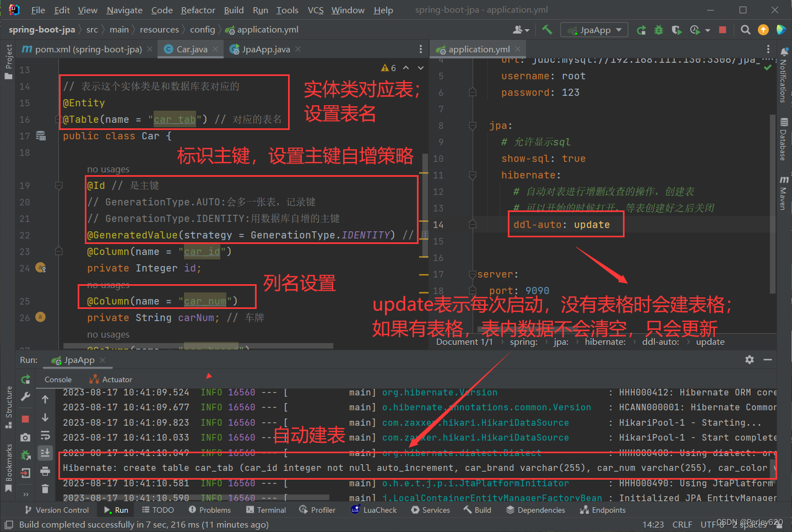Expand more Run panel actions with the double-chevron
Screen dimensions: 792x532
[x=25, y=494]
